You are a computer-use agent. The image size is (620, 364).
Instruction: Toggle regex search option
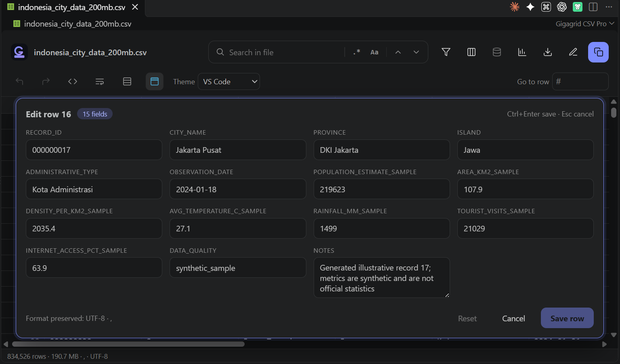[x=356, y=52]
